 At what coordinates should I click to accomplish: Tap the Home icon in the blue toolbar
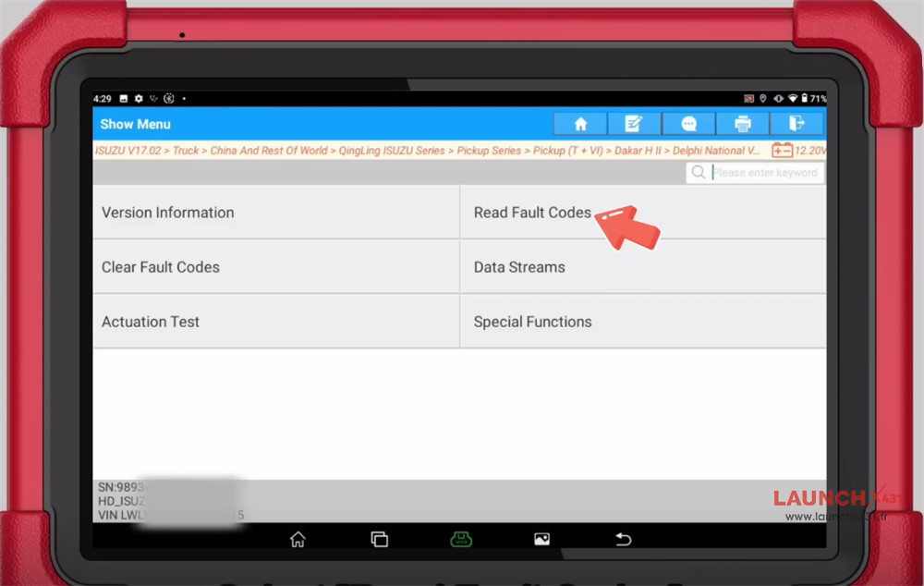[580, 124]
